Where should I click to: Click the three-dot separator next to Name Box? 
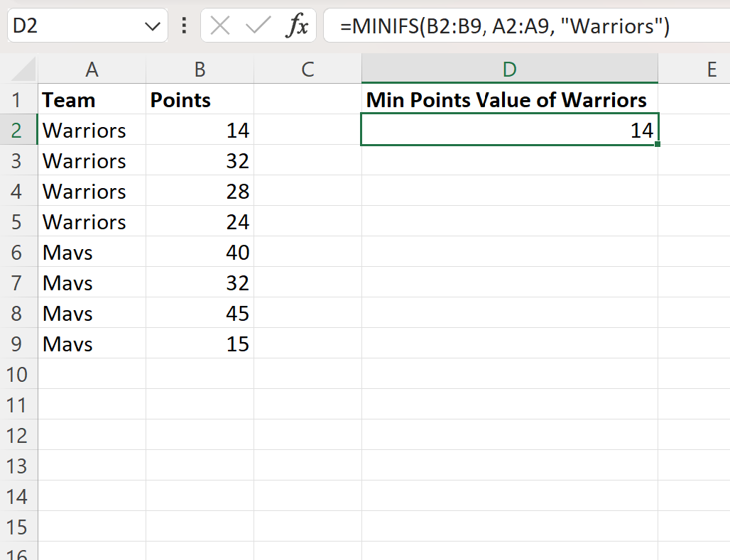tap(184, 26)
